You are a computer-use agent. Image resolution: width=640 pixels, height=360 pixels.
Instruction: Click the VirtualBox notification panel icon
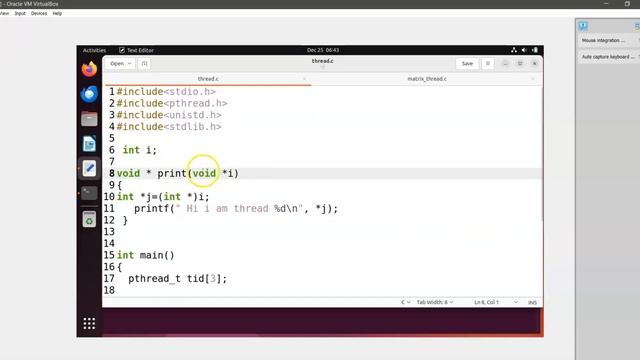tap(583, 26)
